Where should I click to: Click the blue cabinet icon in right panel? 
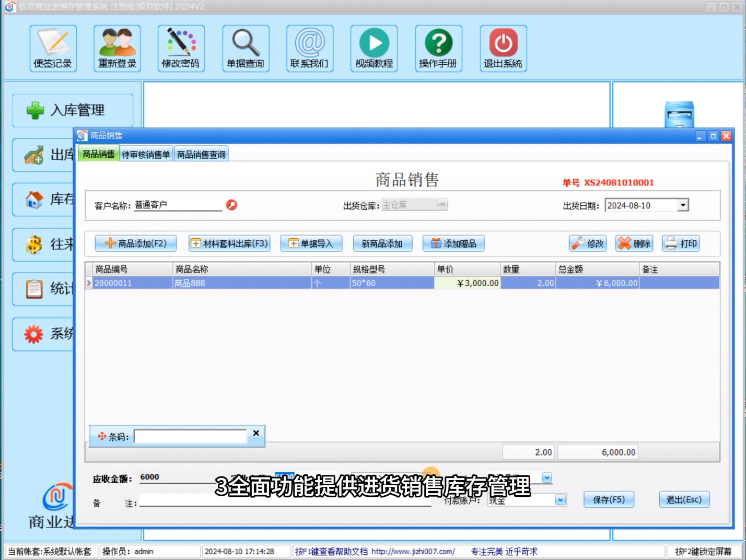pos(680,114)
